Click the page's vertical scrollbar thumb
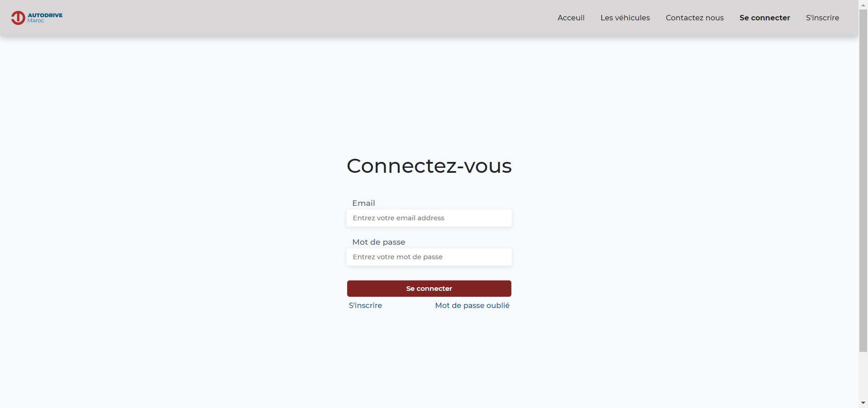868x408 pixels. coord(863,180)
